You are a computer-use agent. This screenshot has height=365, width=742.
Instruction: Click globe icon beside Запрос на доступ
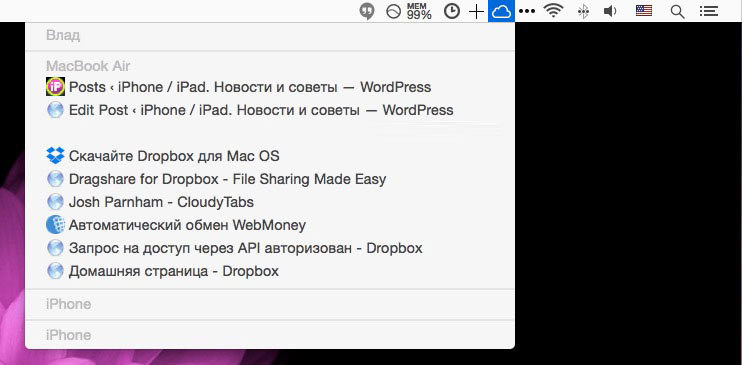pyautogui.click(x=55, y=248)
